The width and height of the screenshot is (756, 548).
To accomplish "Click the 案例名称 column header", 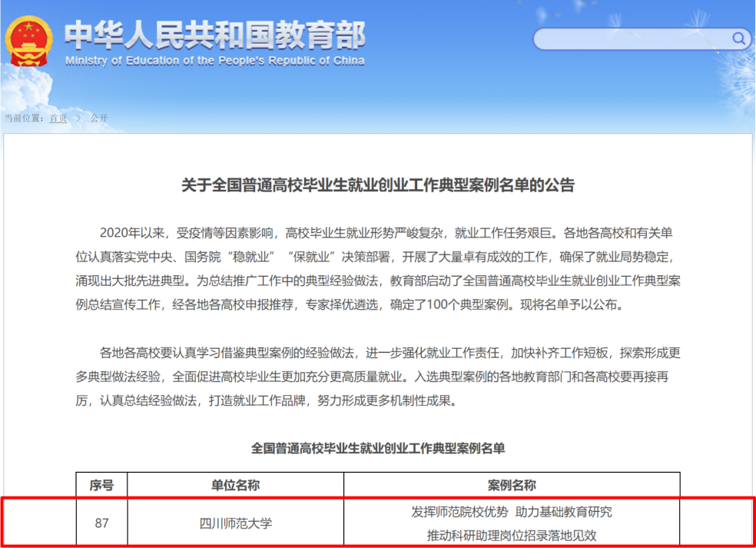I will tap(512, 485).
